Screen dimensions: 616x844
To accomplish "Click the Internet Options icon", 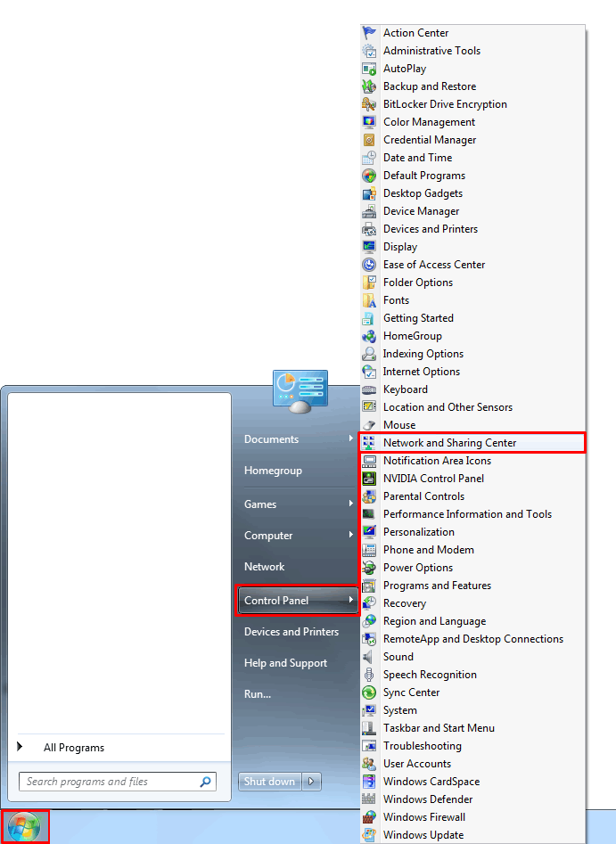I will tap(369, 372).
